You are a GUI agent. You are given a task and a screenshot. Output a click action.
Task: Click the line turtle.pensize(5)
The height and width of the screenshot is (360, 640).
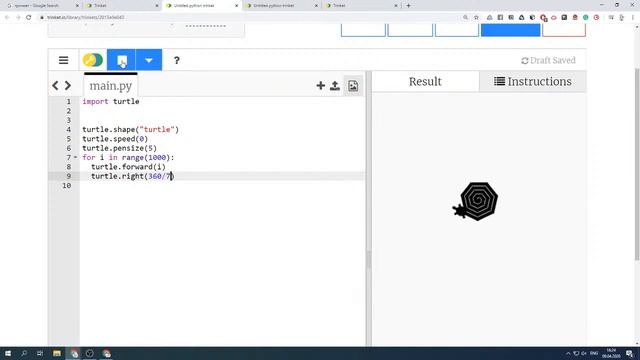pos(119,148)
